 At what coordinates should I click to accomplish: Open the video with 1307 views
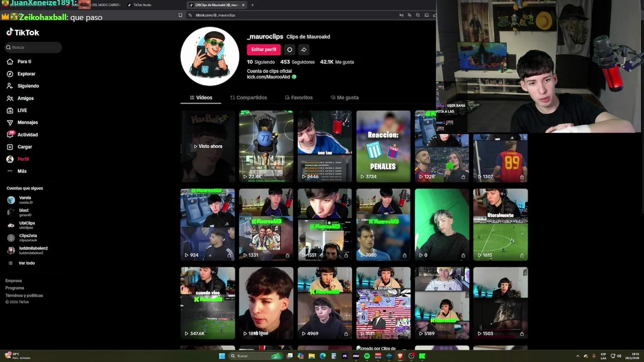click(501, 158)
